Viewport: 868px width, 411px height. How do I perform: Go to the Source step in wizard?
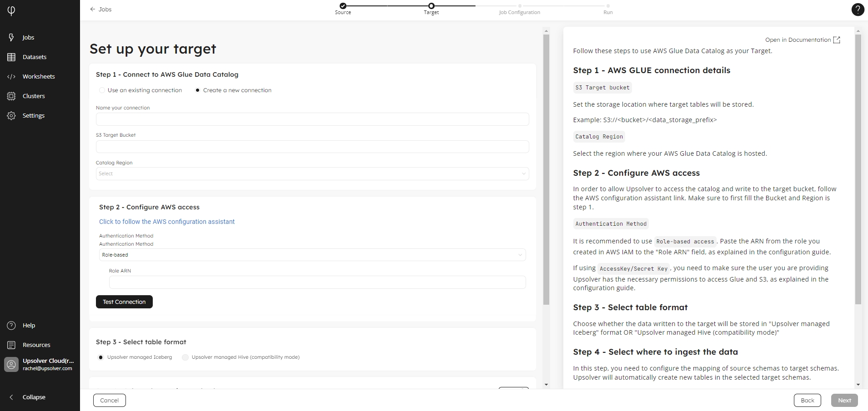click(343, 6)
